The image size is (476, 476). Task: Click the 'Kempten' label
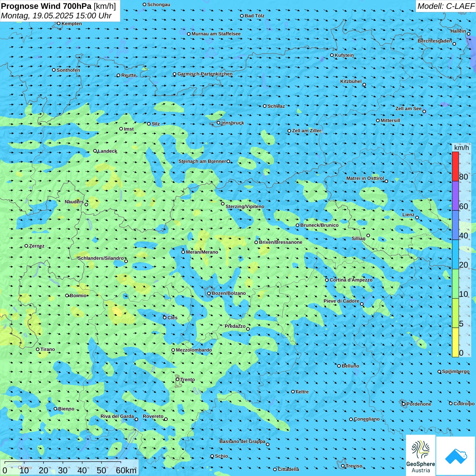72,23
